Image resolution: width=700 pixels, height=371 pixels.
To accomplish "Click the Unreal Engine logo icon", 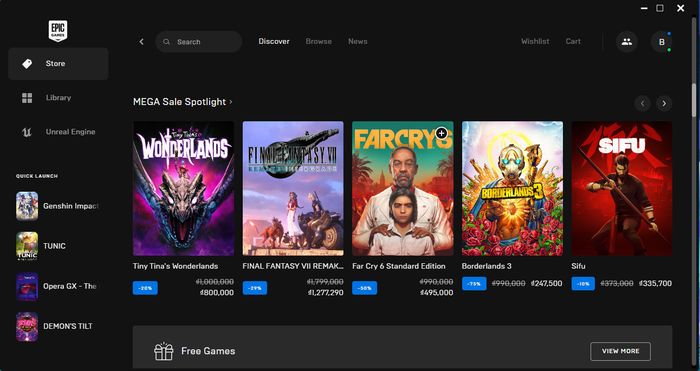I will [x=27, y=132].
